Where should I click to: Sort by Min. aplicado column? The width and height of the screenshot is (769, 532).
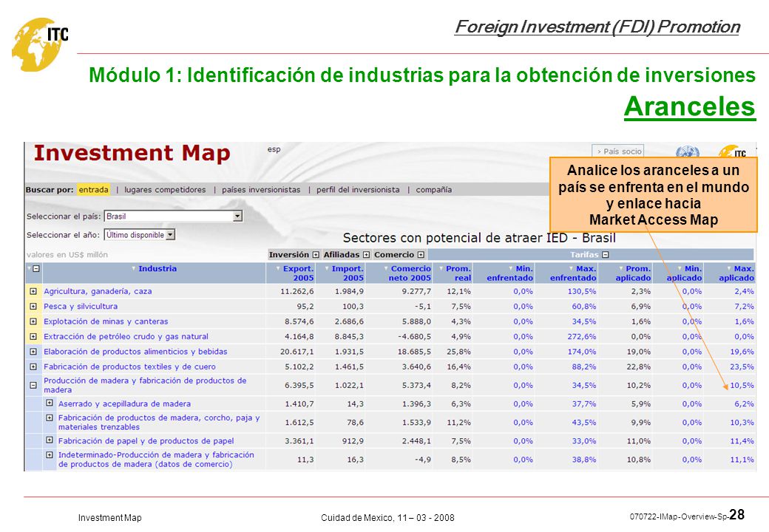tap(684, 273)
